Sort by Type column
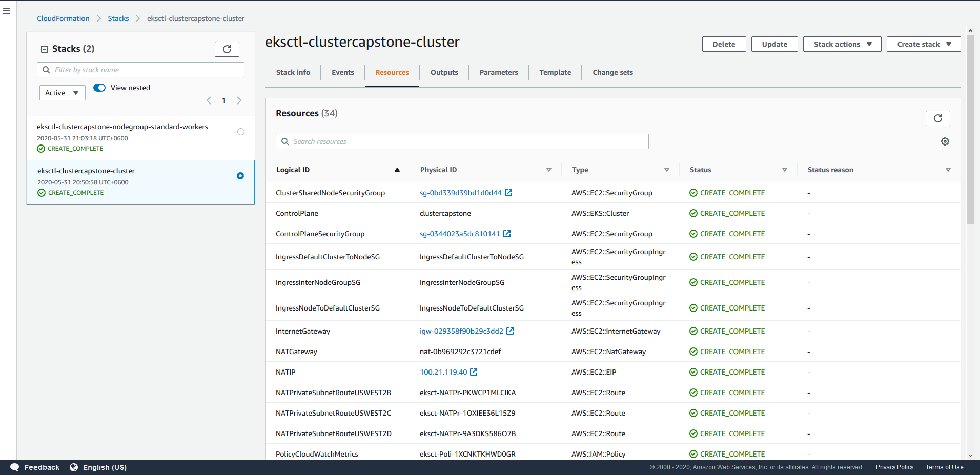Screen dimensions: 980x475 point(667,170)
